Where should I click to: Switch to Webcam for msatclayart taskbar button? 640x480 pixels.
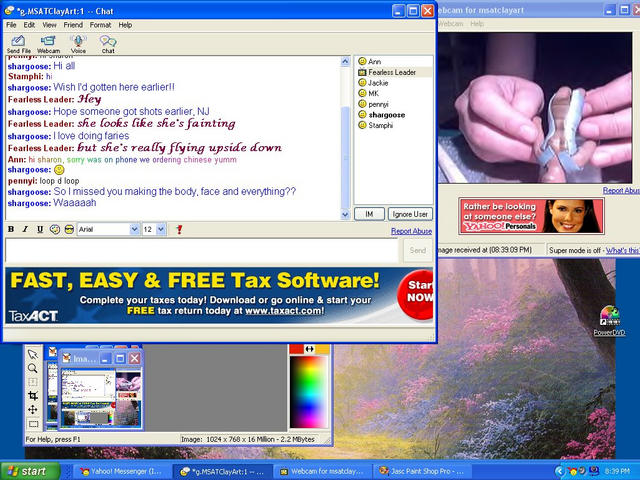point(322,471)
